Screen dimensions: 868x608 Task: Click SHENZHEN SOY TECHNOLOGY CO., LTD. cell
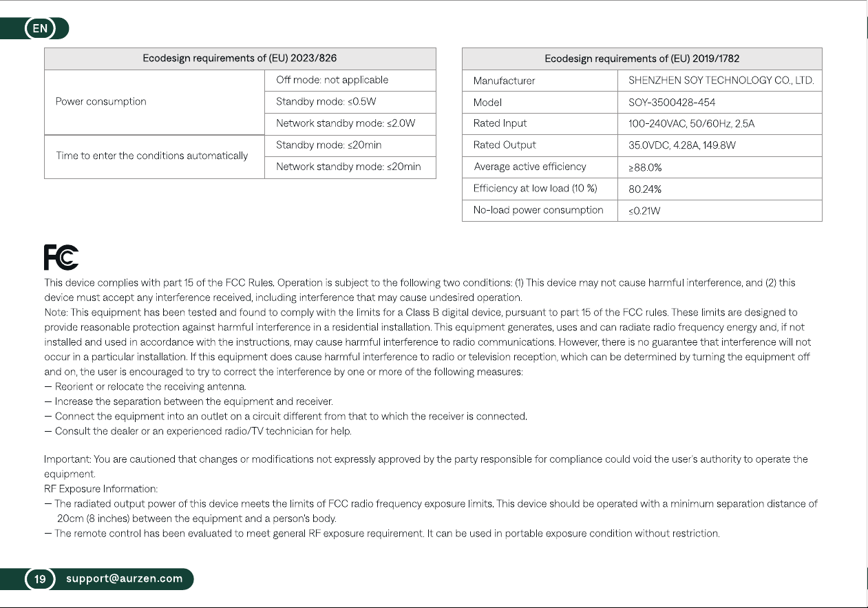pyautogui.click(x=720, y=81)
